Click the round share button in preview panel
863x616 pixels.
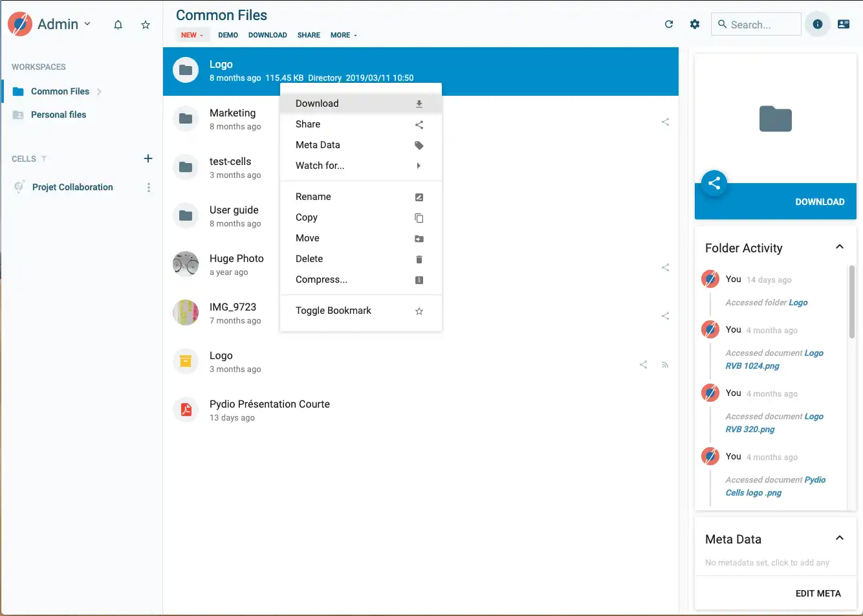(714, 184)
